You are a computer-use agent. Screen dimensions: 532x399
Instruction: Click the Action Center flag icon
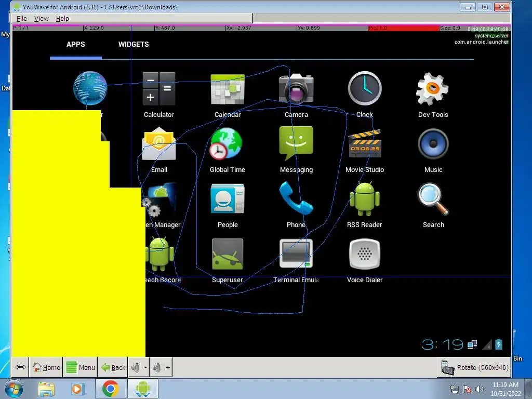click(467, 389)
